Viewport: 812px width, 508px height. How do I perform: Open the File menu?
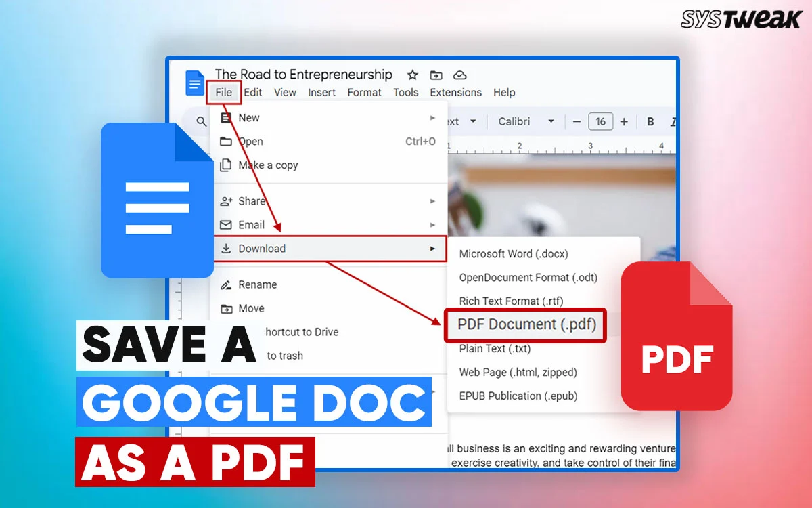pos(223,93)
